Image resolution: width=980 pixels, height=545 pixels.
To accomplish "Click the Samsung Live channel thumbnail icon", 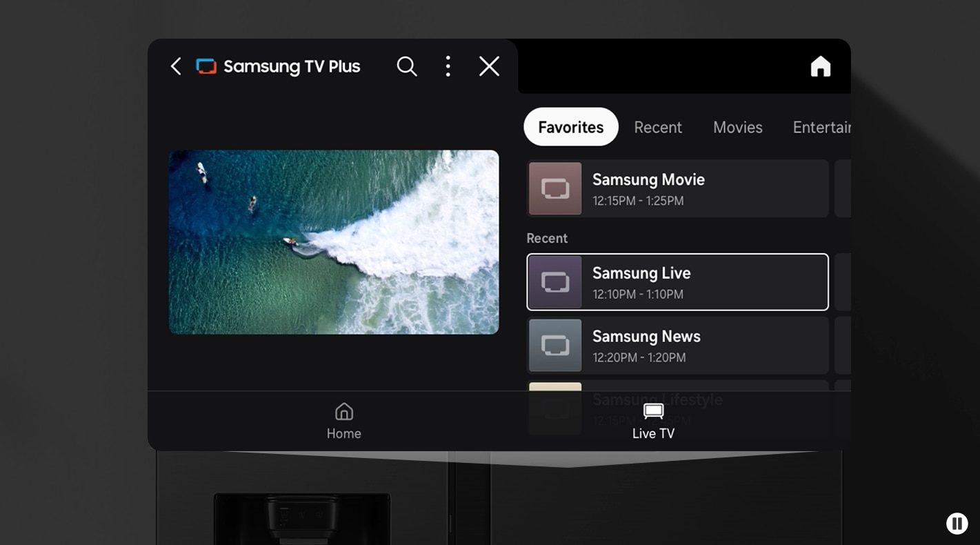I will coord(555,282).
